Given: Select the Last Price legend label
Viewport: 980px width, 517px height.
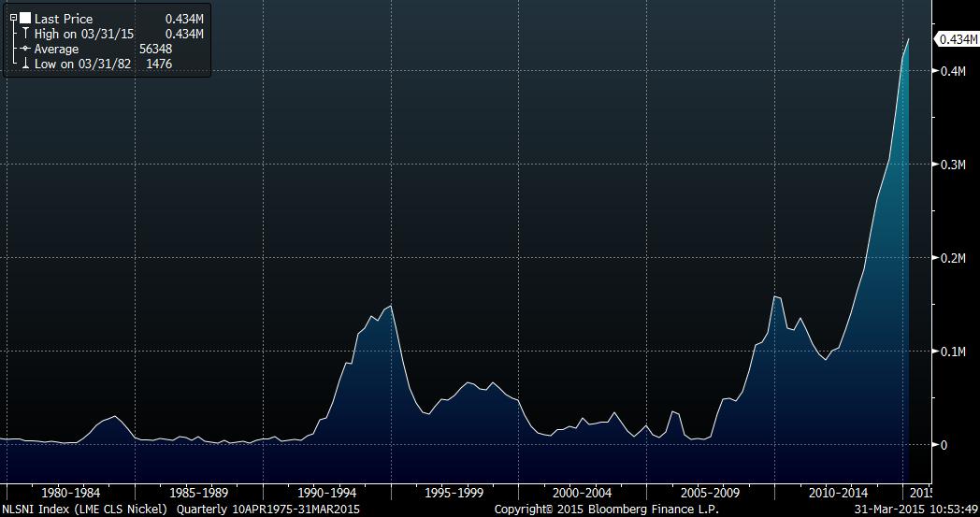Looking at the screenshot, I should [64, 19].
